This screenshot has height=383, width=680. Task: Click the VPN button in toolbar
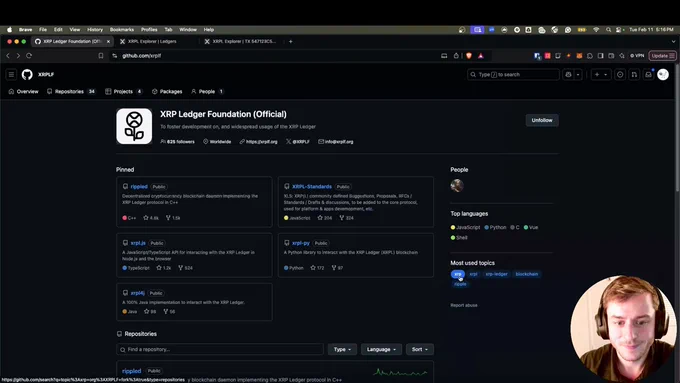tap(637, 56)
